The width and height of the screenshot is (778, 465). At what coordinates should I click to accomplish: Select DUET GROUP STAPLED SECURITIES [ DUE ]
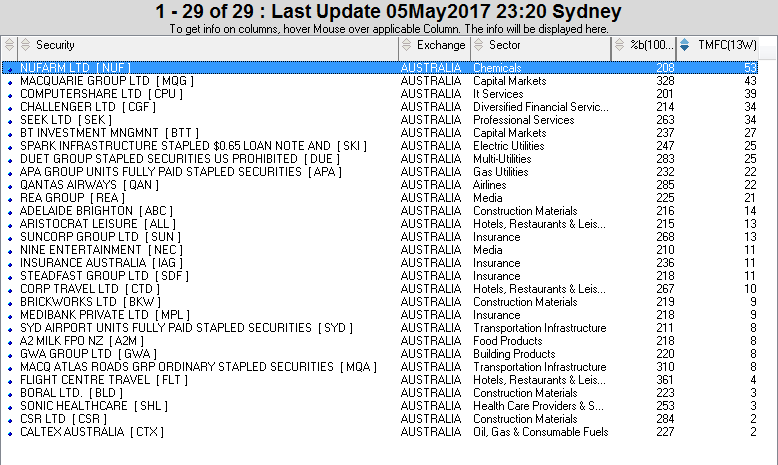[180, 158]
